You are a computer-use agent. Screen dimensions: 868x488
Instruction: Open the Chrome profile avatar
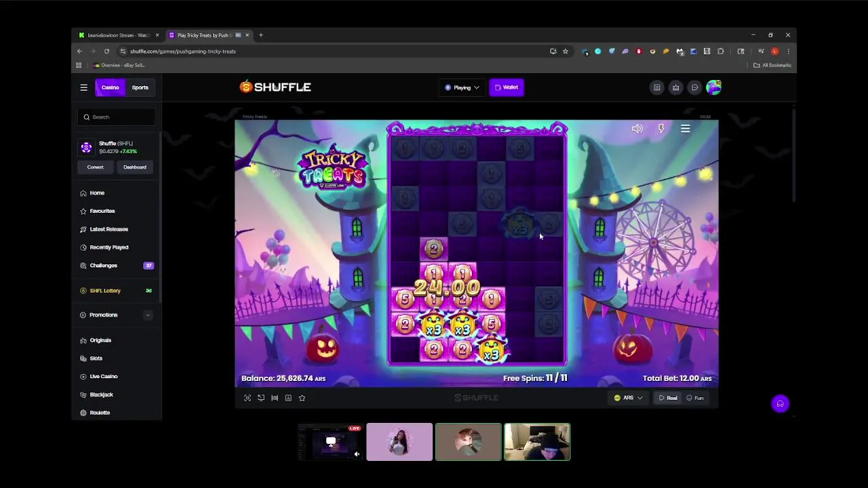click(774, 52)
